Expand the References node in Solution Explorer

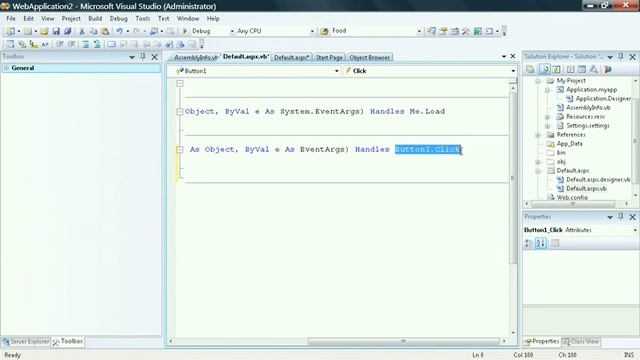click(538, 135)
